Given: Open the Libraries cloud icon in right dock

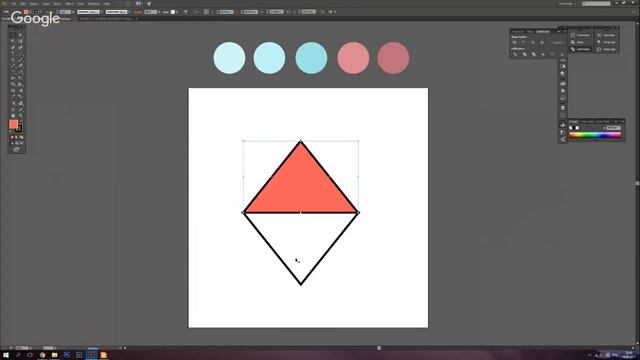Looking at the screenshot, I should [563, 124].
